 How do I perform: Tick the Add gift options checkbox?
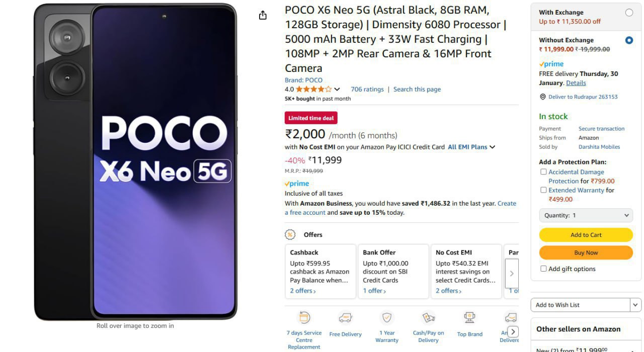click(x=543, y=269)
